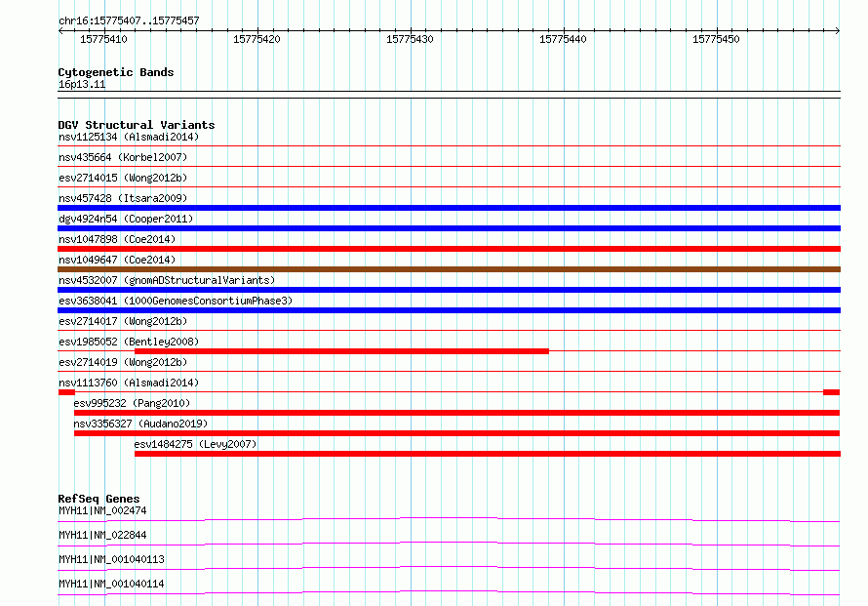Open variant esv2714015 (Wong2012b)
This screenshot has height=606, width=868.
pos(123,178)
